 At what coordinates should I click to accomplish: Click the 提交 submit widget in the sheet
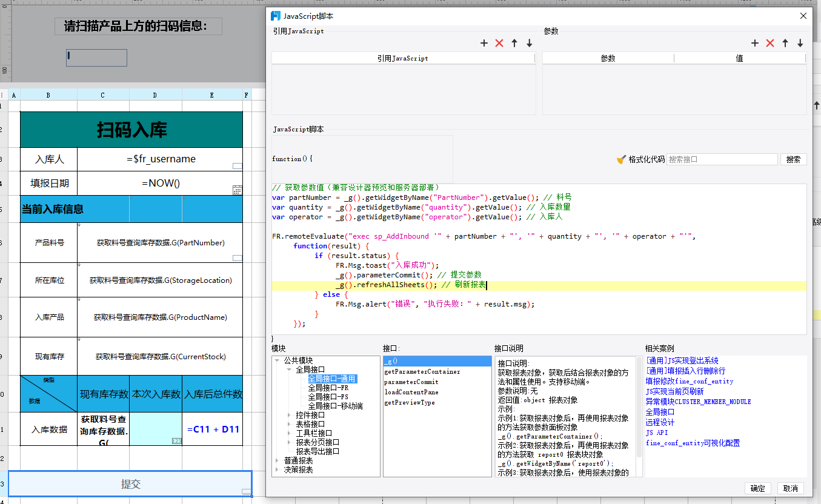130,484
